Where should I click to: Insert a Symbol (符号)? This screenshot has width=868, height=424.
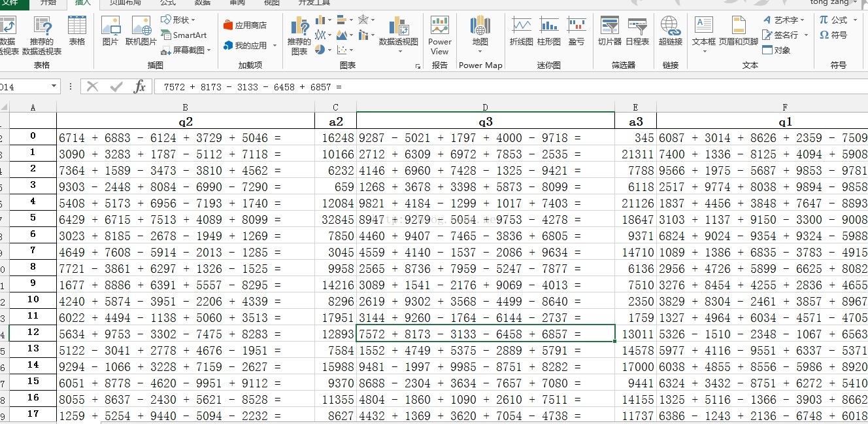pyautogui.click(x=833, y=35)
